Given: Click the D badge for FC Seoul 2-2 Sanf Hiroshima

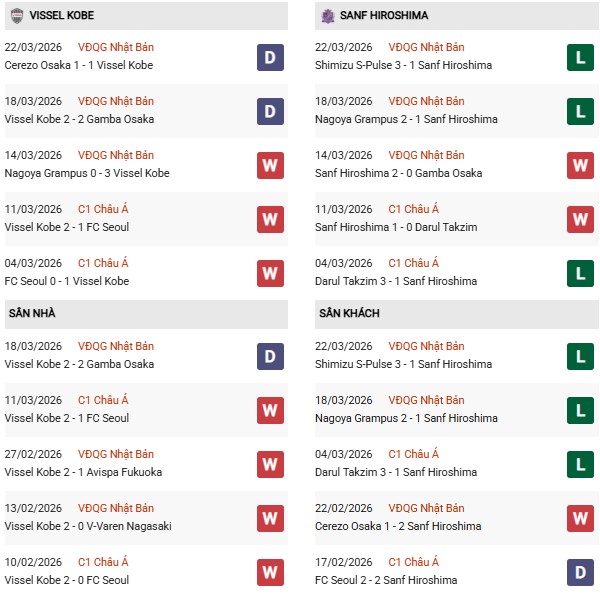Looking at the screenshot, I should 581,572.
